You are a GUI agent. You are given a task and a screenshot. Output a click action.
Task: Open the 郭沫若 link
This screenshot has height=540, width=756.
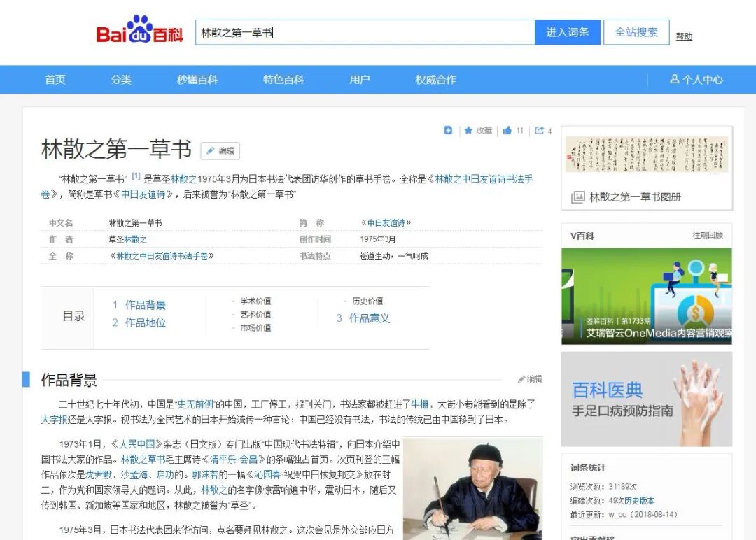point(205,474)
